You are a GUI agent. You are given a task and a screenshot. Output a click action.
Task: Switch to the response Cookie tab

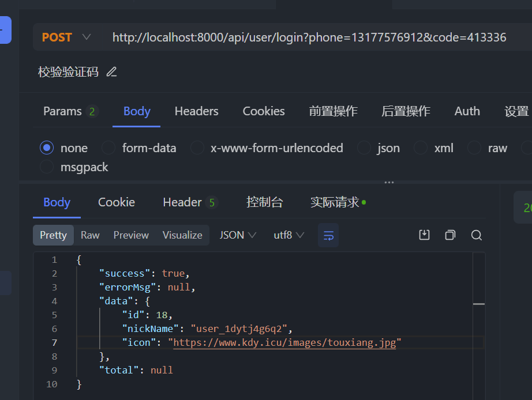click(116, 202)
